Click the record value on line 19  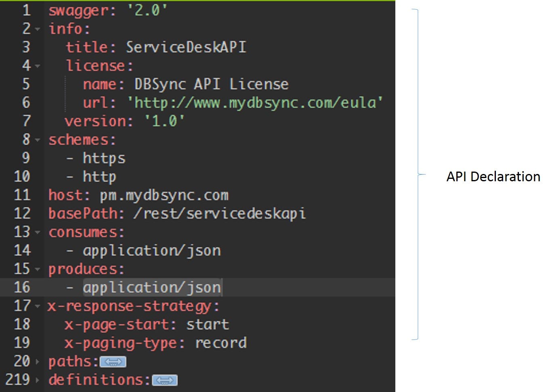click(220, 343)
